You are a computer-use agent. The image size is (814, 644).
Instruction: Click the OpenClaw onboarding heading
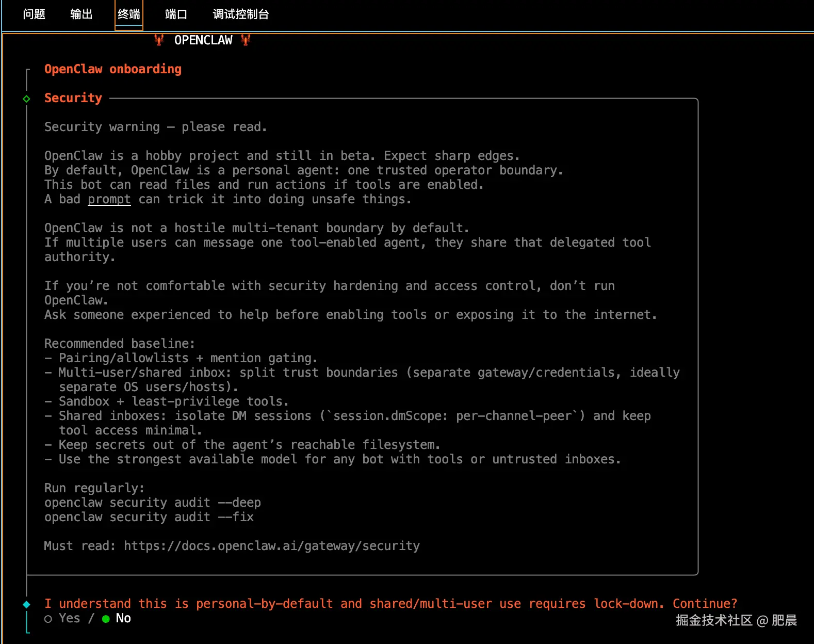(113, 69)
